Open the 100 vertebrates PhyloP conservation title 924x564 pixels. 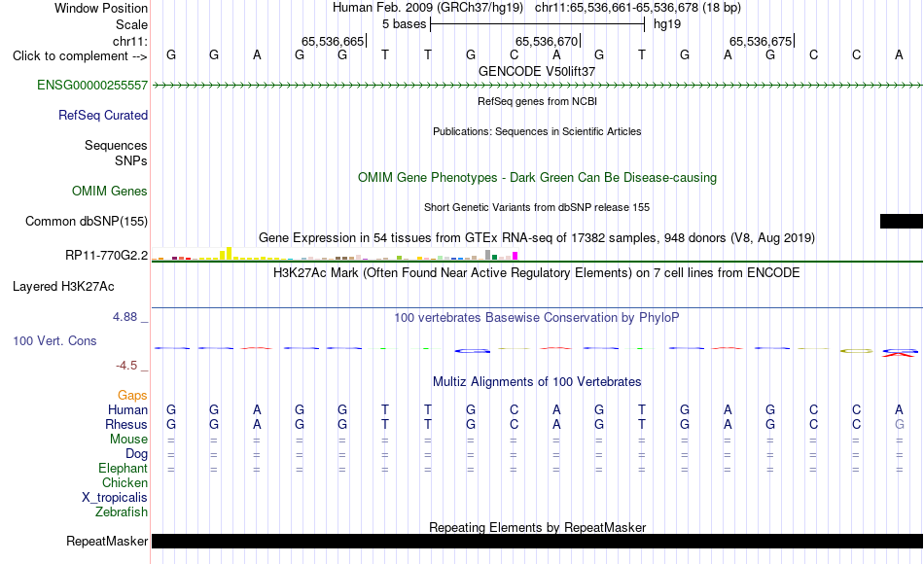(537, 318)
